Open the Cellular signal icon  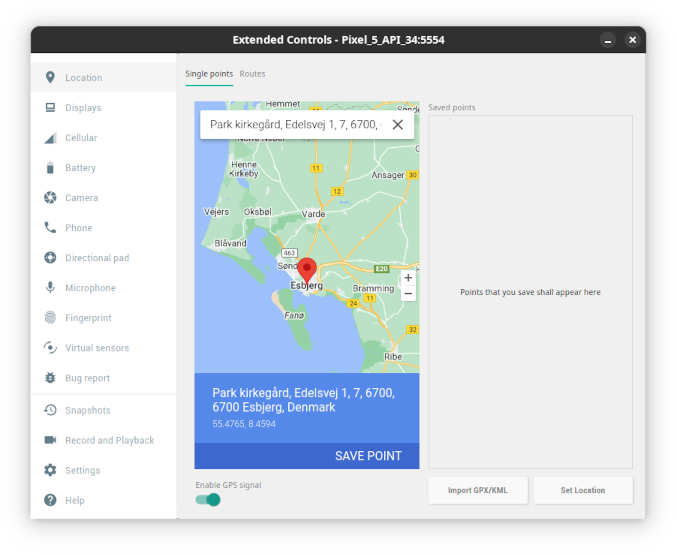coord(50,138)
